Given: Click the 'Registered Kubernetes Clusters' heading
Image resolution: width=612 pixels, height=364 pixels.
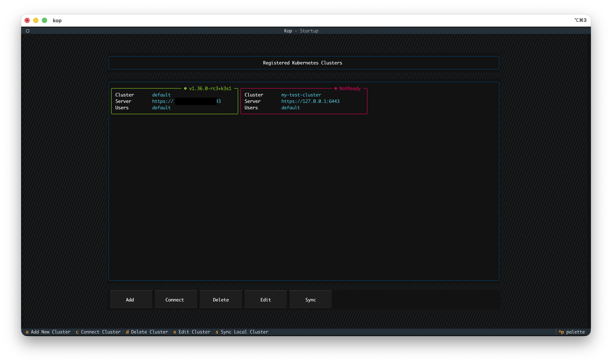Looking at the screenshot, I should tap(302, 63).
